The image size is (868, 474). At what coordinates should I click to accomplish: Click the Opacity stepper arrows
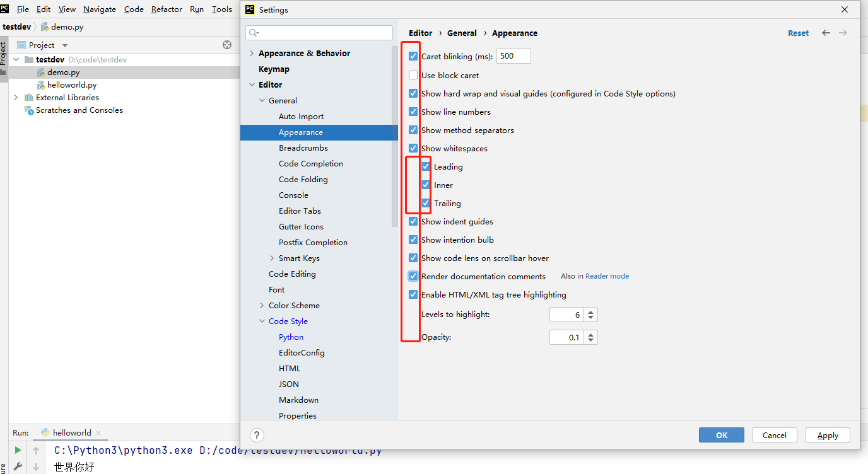point(590,337)
